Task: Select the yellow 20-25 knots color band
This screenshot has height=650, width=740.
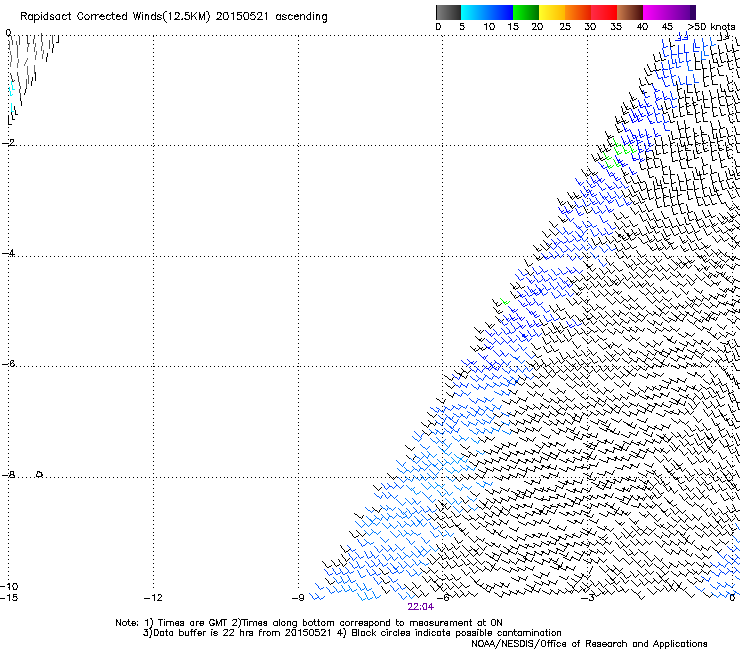Action: [552, 12]
